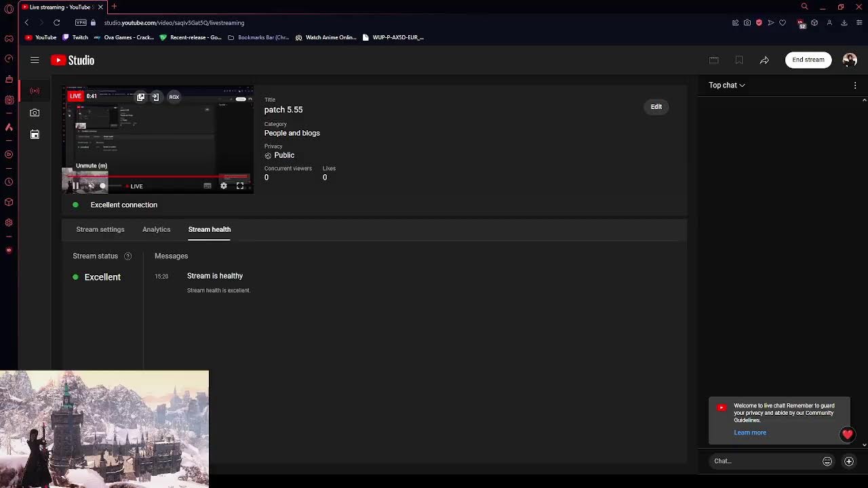Click the plus icon beside chat input
This screenshot has width=868, height=488.
coord(849,462)
